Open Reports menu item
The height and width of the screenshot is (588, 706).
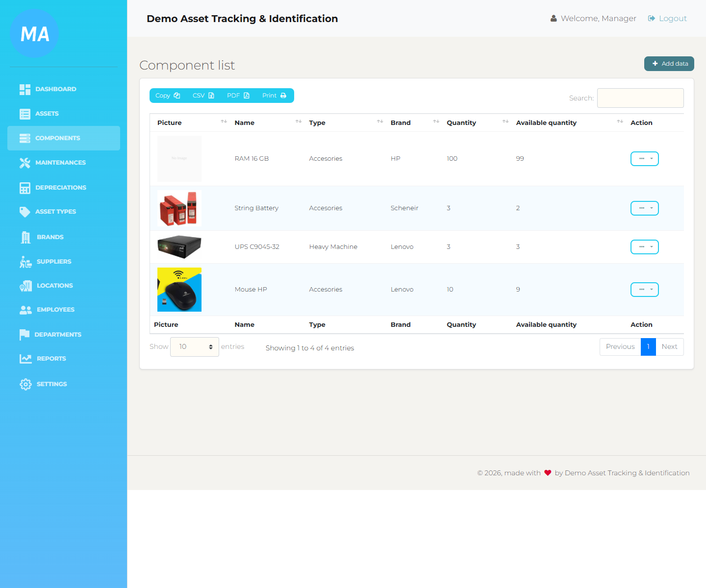click(64, 359)
